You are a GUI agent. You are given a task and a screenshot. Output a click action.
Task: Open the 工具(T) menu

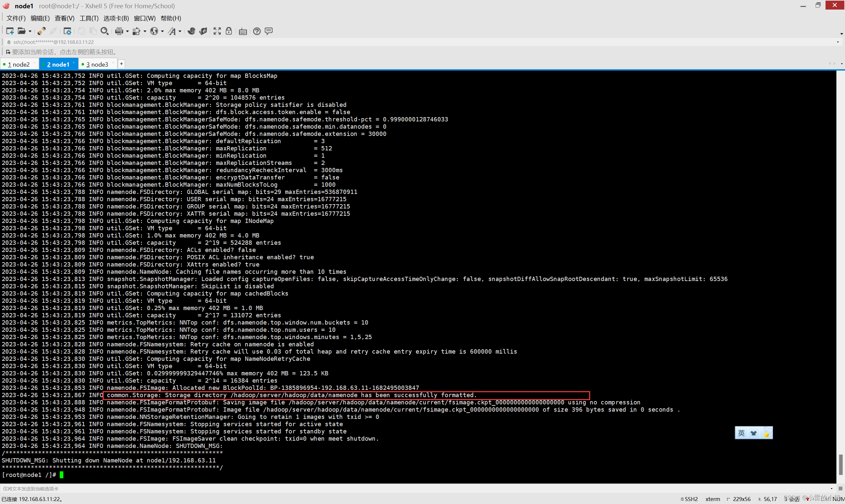pyautogui.click(x=89, y=18)
